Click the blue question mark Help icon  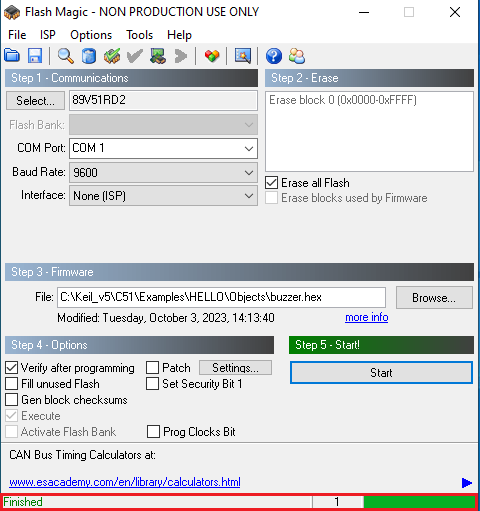[274, 56]
